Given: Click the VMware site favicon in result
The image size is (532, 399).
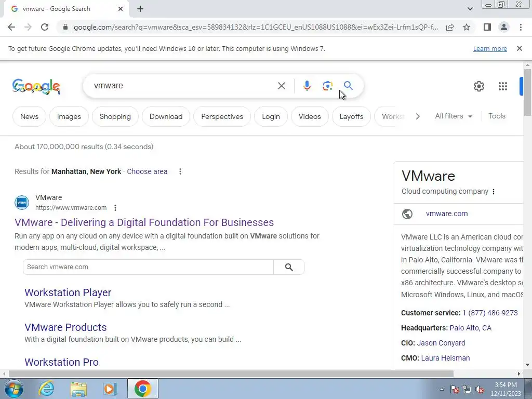Looking at the screenshot, I should (x=22, y=203).
